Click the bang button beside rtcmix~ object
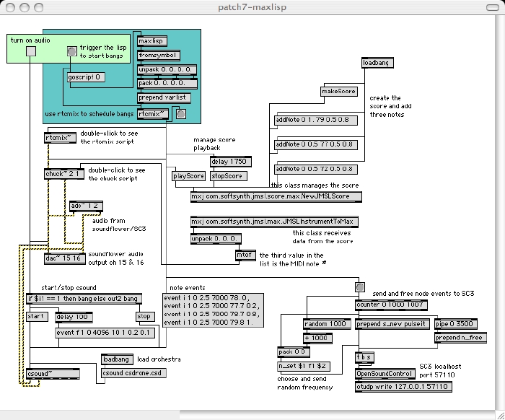The height and width of the screenshot is (420, 505). click(181, 114)
